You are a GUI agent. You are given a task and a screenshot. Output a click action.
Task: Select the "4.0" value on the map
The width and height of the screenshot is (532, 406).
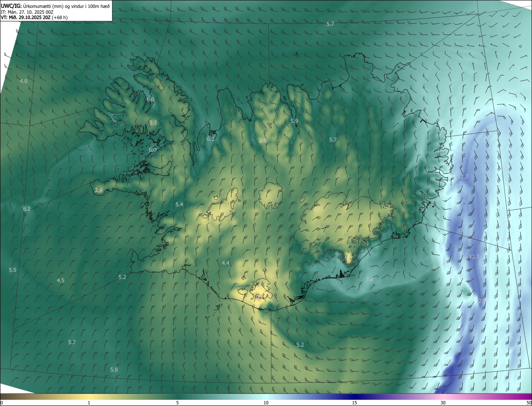click(24, 81)
